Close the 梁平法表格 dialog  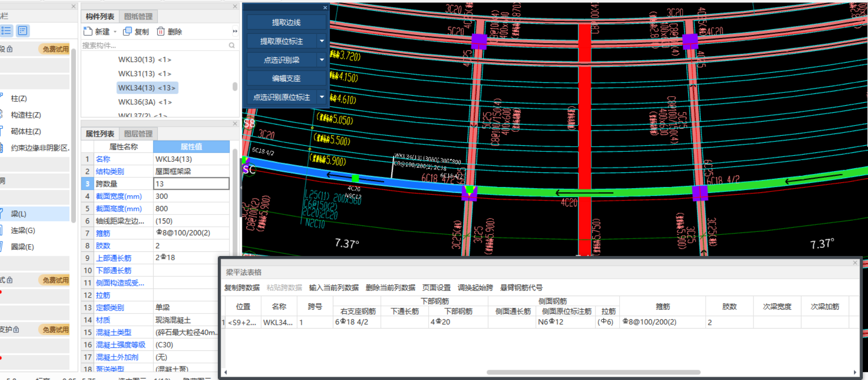click(x=855, y=263)
